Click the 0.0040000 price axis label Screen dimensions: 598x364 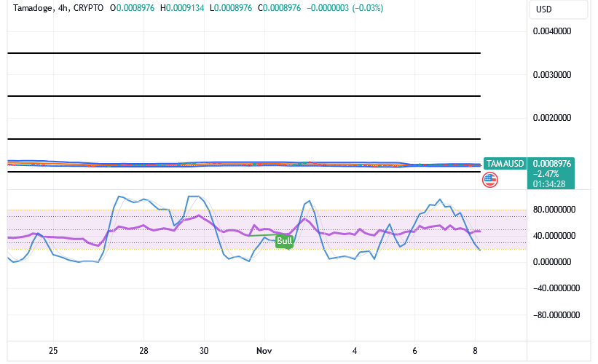[552, 31]
